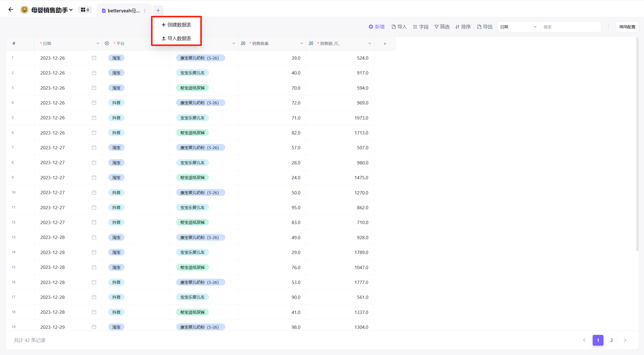
Task: Open the 字段 fields settings
Action: [421, 27]
